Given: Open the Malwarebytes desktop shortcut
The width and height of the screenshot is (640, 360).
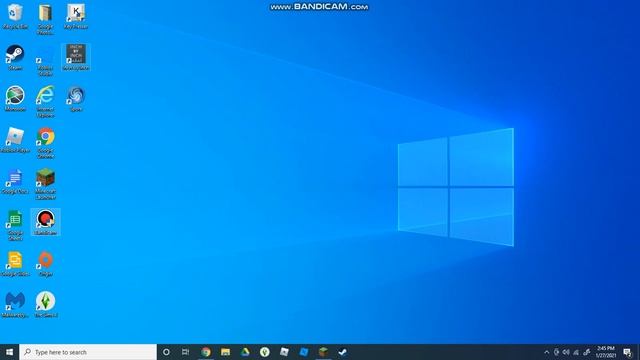Looking at the screenshot, I should [15, 305].
